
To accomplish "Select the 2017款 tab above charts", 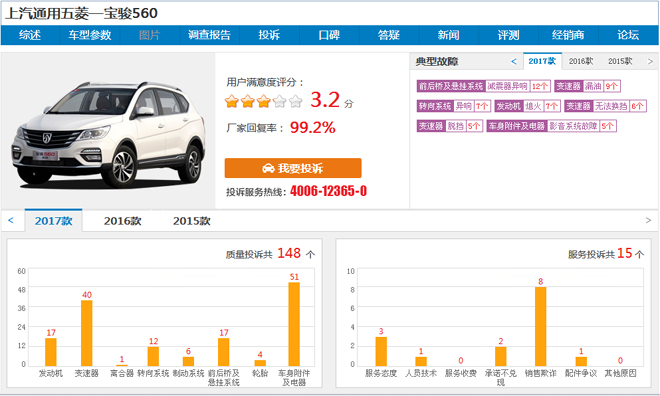I will [x=53, y=221].
